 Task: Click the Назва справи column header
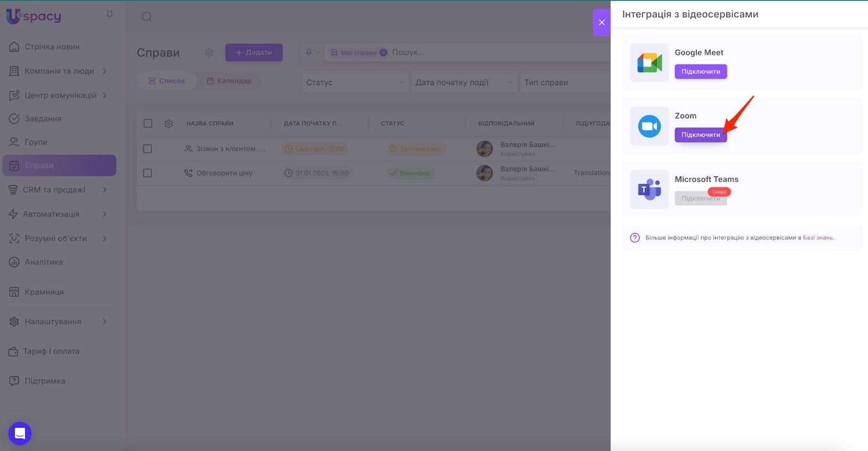[x=210, y=124]
